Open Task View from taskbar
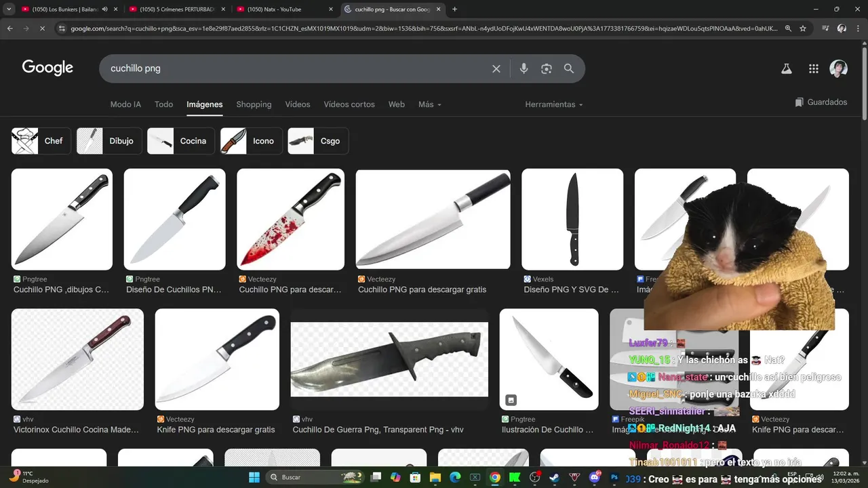This screenshot has height=488, width=868. [376, 477]
